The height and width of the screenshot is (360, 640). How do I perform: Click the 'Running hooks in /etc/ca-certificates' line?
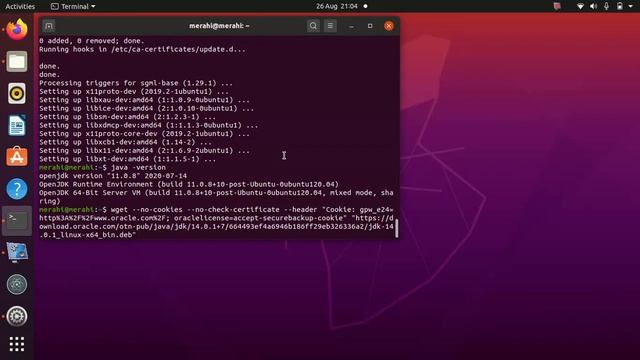(x=142, y=49)
